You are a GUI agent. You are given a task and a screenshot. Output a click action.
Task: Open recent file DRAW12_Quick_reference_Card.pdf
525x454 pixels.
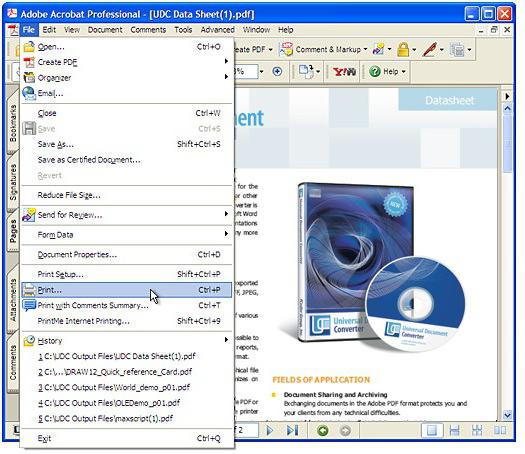click(127, 372)
